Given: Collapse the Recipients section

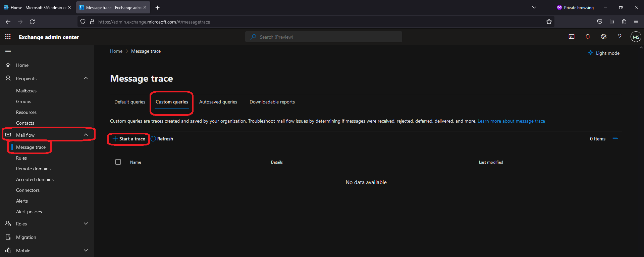Looking at the screenshot, I should tap(86, 78).
